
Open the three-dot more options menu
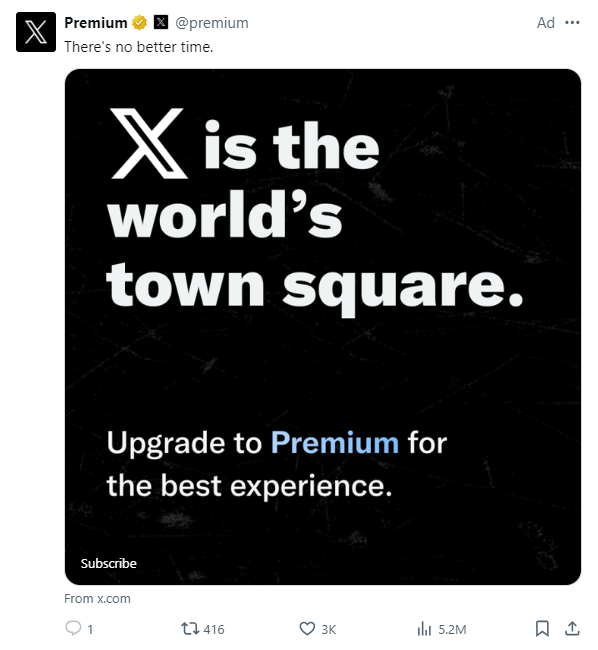click(572, 22)
